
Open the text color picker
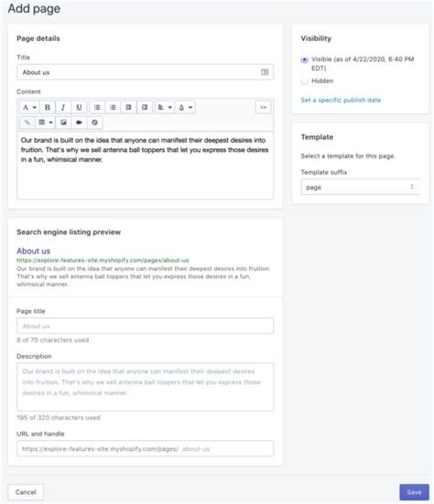tap(186, 107)
